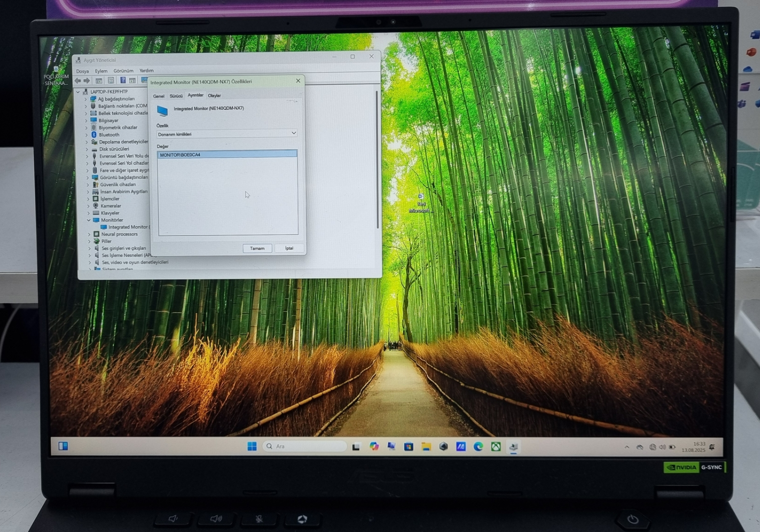The image size is (760, 532).
Task: Launch Copilot from the taskbar
Action: pyautogui.click(x=374, y=446)
